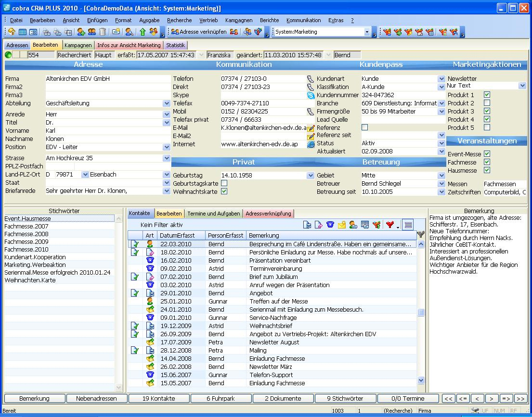The height and width of the screenshot is (417, 532).
Task: Click the person with magnifier search icon
Action: tap(129, 32)
